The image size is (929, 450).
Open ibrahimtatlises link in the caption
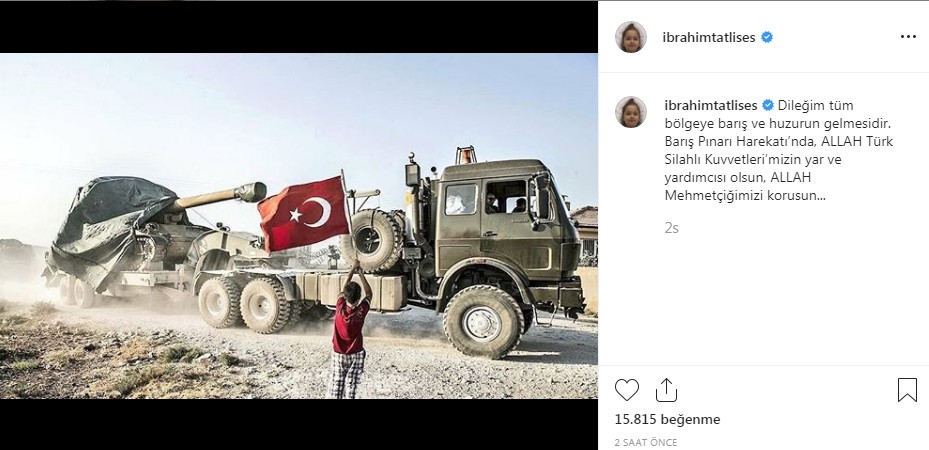[711, 105]
